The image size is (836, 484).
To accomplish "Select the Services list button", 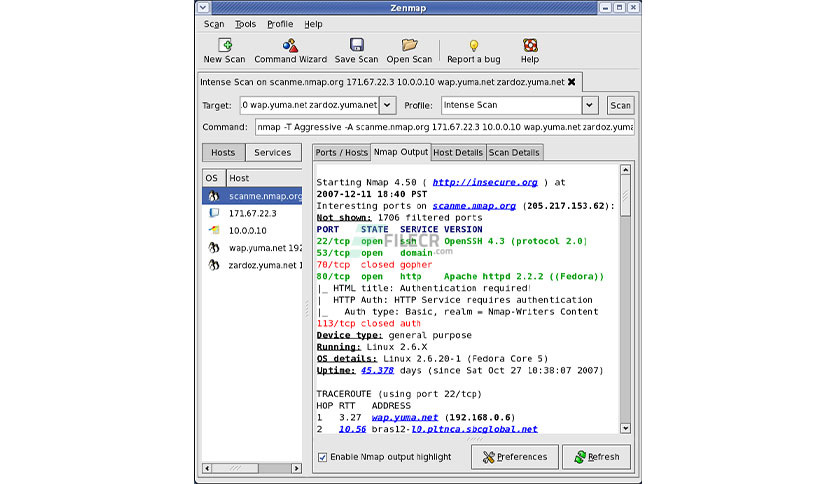I will pyautogui.click(x=273, y=152).
